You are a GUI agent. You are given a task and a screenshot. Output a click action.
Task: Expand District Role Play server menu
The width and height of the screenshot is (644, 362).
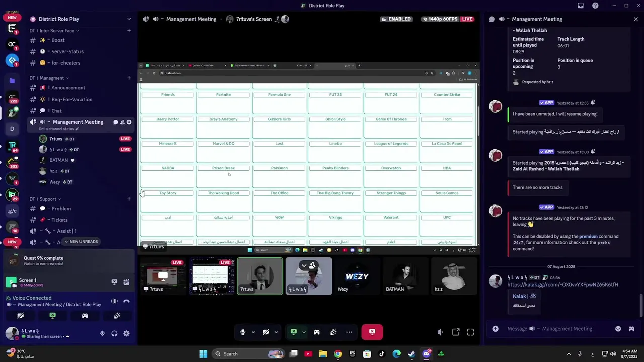pos(129,19)
